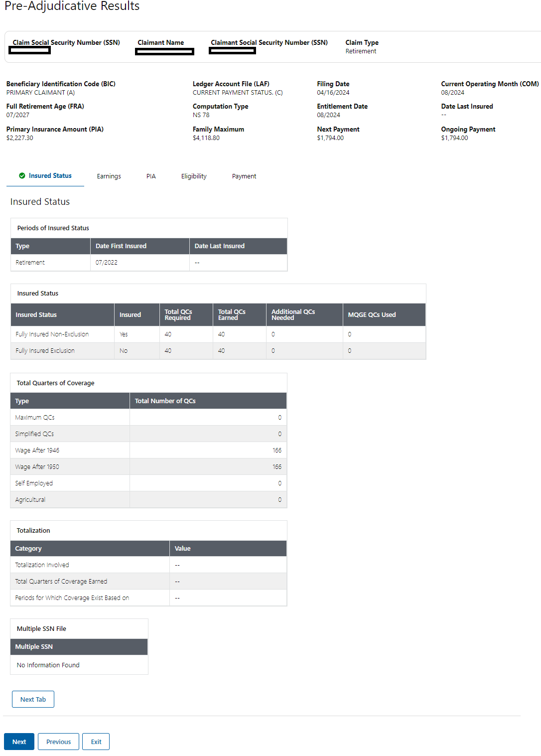Click the Wage After 1946 row
The image size is (541, 756).
click(37, 451)
